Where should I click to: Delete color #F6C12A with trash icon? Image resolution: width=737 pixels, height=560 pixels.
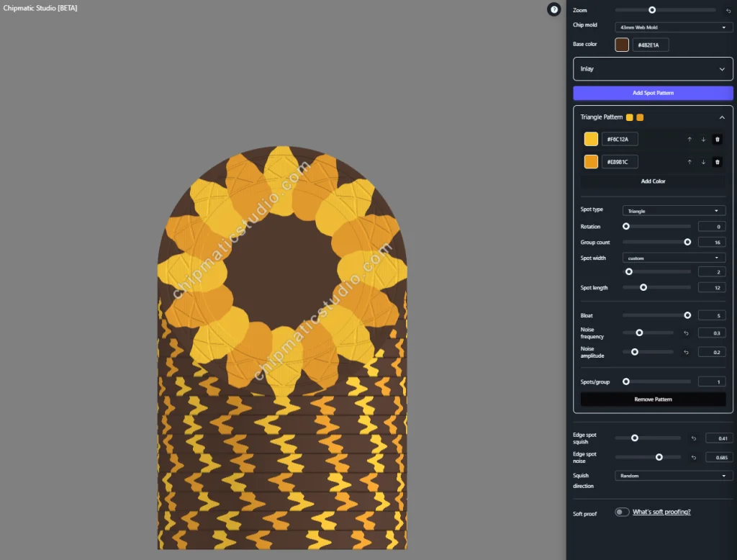click(x=718, y=139)
